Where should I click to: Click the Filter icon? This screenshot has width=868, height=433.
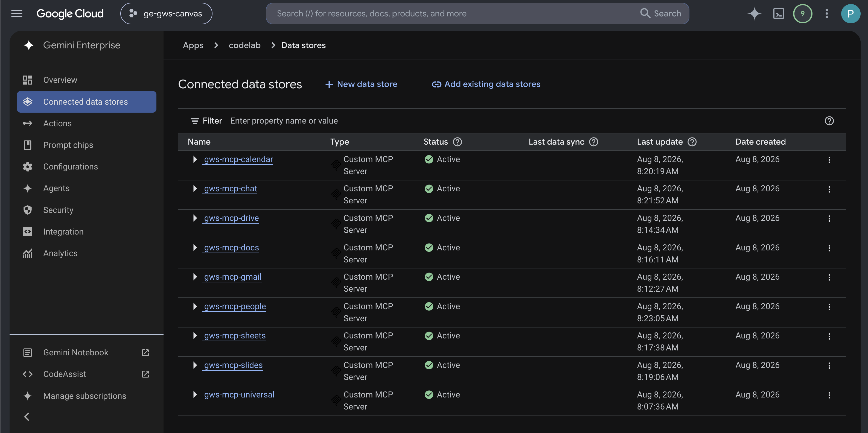coord(194,121)
